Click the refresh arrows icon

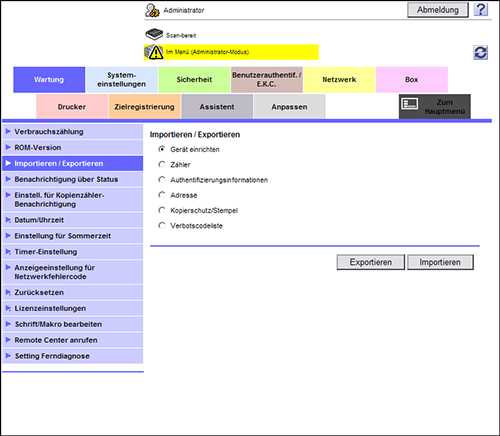tap(481, 53)
